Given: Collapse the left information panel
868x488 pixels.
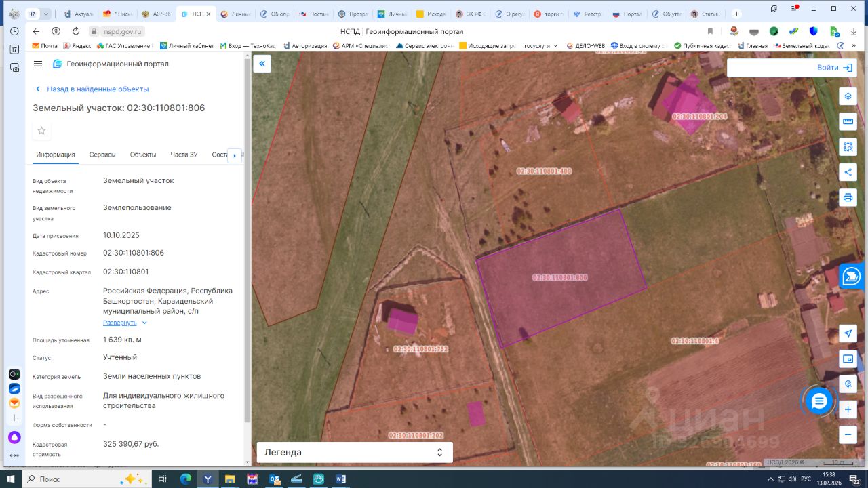Looking at the screenshot, I should click(262, 64).
